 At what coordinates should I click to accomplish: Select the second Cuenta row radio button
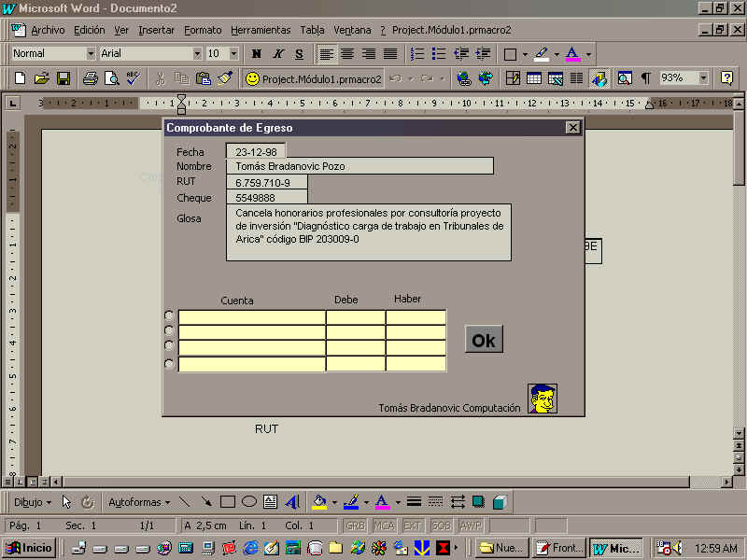169,330
